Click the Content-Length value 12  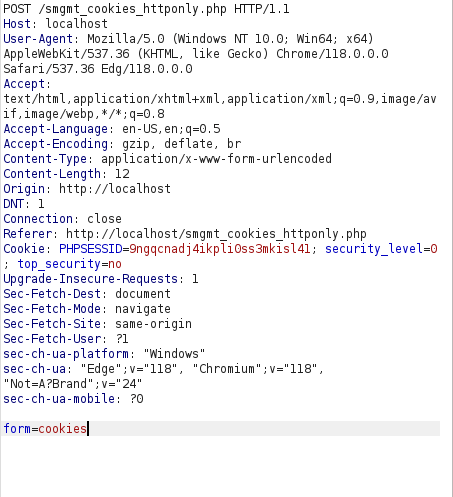point(122,174)
